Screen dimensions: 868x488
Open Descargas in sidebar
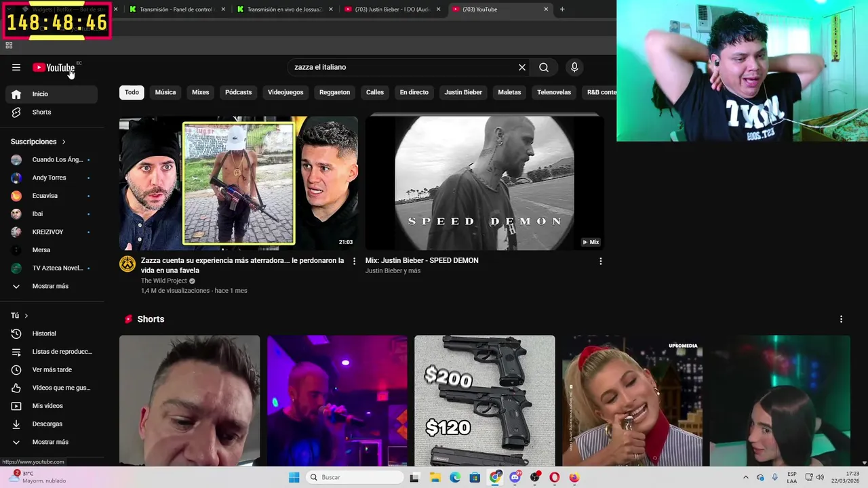click(x=52, y=424)
